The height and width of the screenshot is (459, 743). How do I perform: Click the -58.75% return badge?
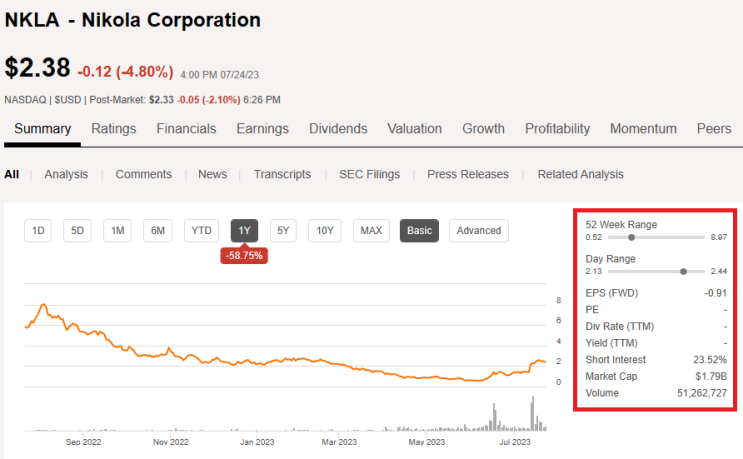[244, 256]
